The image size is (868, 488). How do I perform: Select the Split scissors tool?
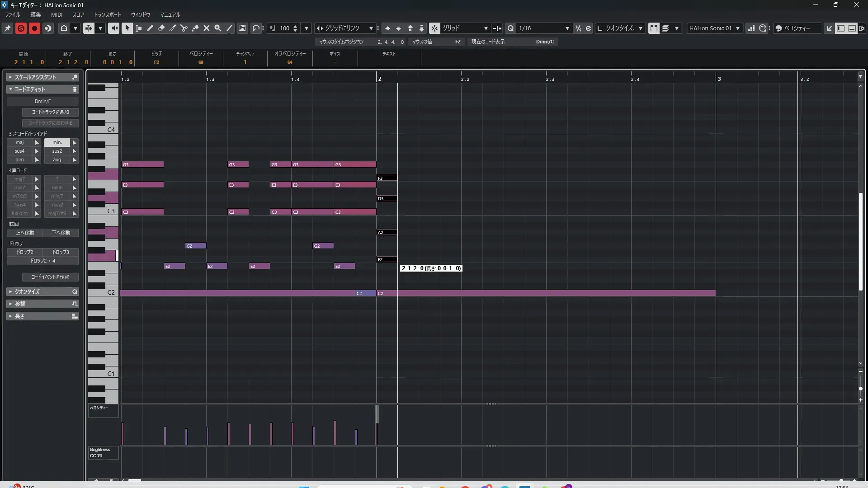[x=184, y=28]
